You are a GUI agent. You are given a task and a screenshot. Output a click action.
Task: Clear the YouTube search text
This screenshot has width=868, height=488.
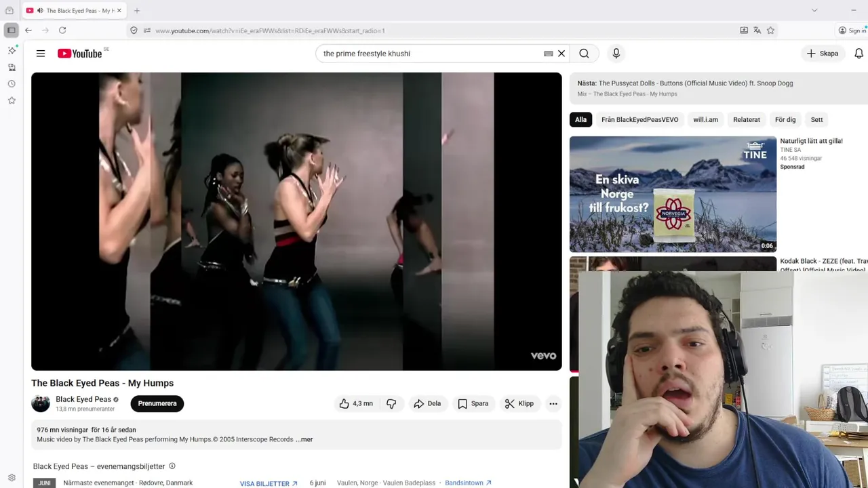click(561, 54)
